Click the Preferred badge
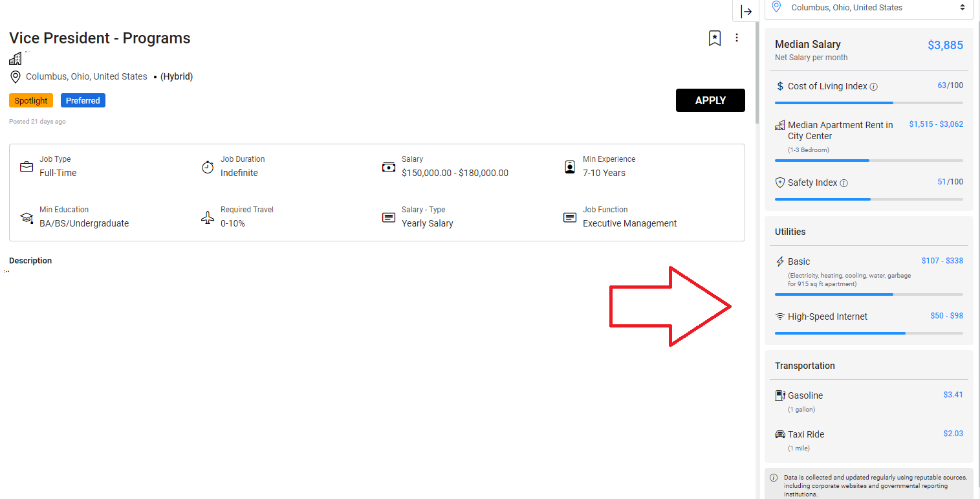 [x=83, y=100]
